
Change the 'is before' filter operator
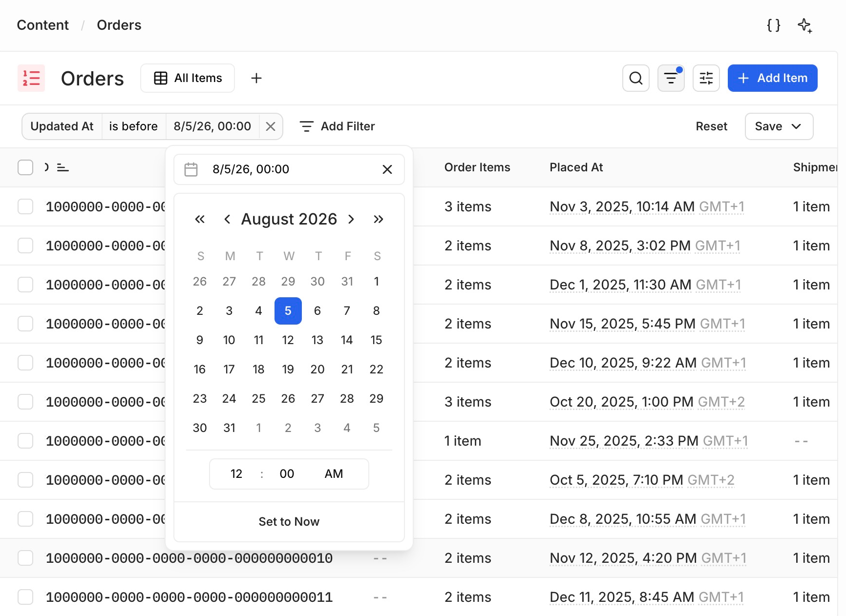tap(133, 126)
